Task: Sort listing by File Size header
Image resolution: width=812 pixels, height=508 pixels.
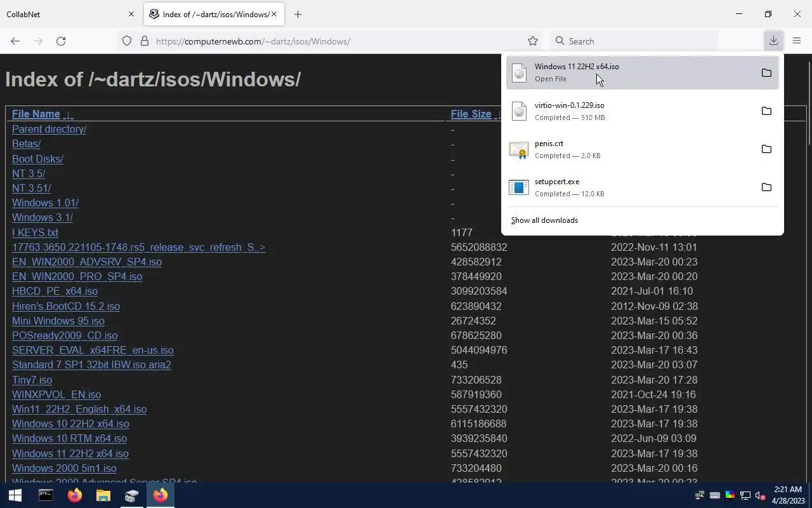Action: [471, 114]
